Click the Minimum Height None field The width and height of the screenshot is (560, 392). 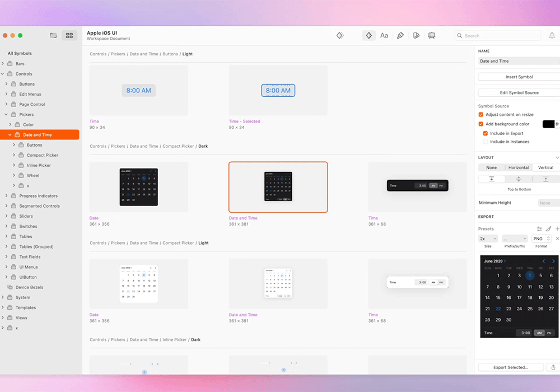[549, 203]
